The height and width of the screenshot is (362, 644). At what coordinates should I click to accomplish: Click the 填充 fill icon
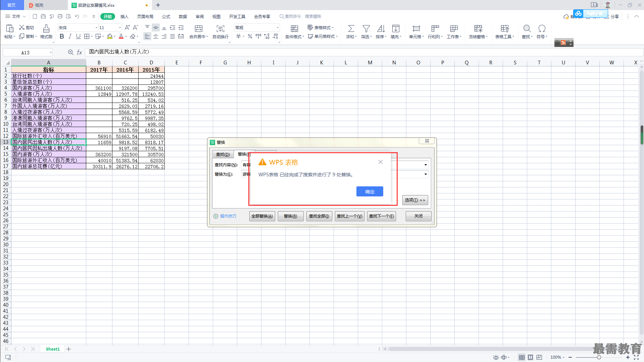[x=396, y=28]
